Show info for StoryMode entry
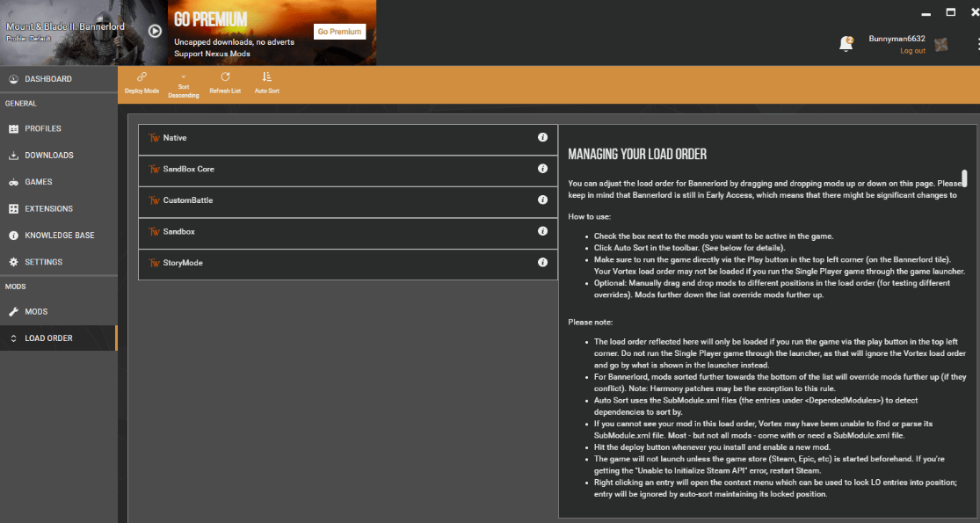 coord(542,263)
